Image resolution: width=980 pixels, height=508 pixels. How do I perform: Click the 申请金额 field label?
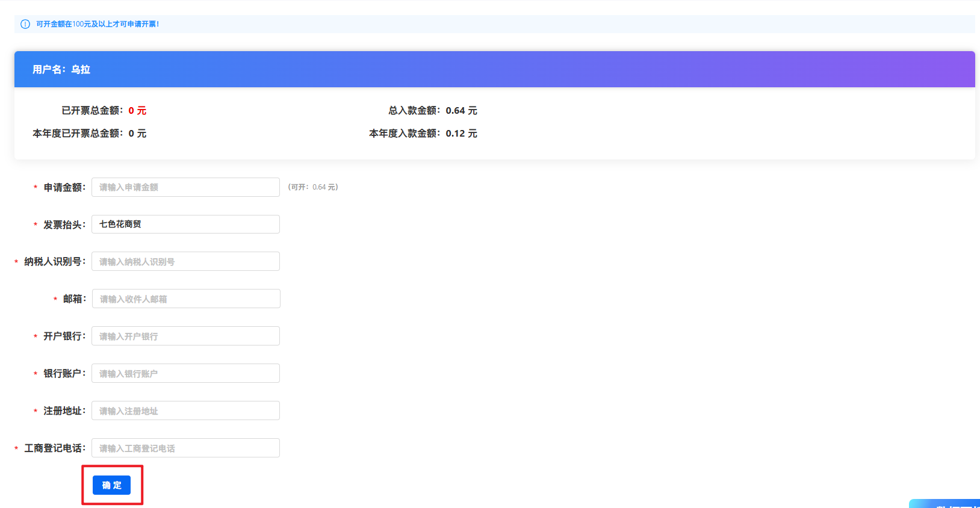[64, 188]
